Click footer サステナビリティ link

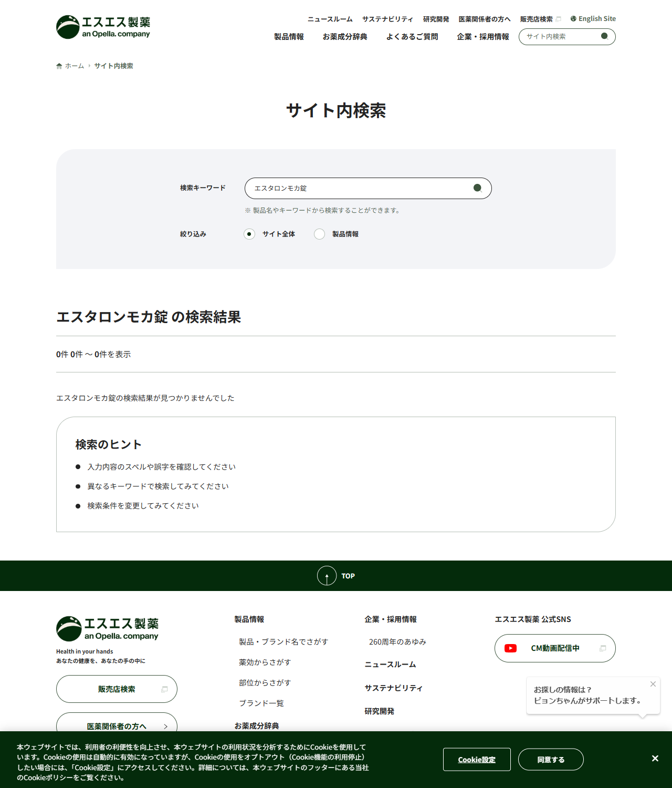(394, 688)
